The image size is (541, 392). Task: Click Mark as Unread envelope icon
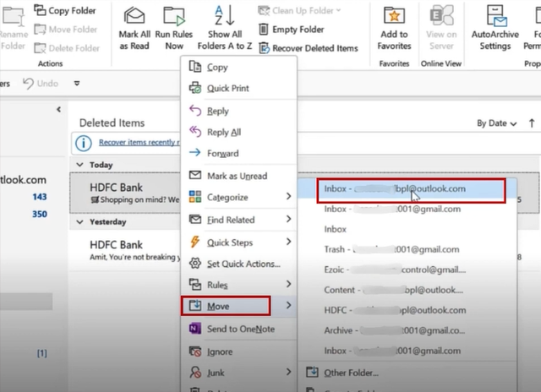[x=195, y=175]
